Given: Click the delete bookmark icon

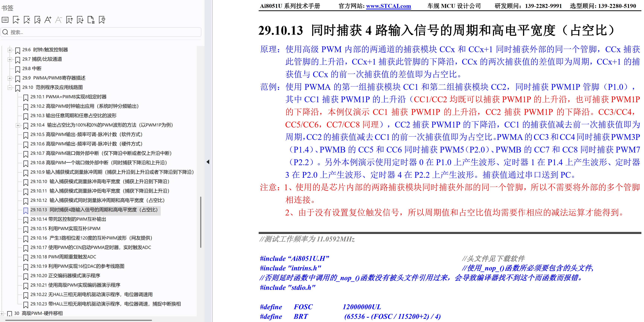Looking at the screenshot, I should [x=27, y=20].
